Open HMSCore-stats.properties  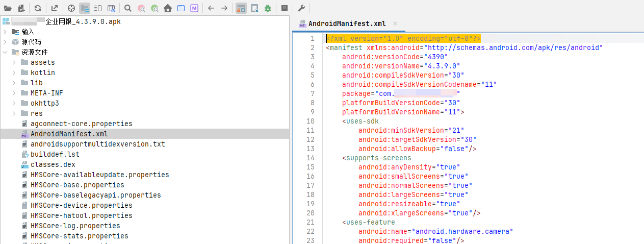point(79,236)
